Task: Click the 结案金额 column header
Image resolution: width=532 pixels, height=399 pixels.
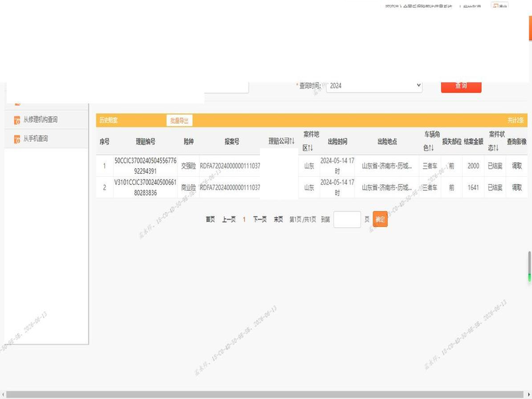Action: 473,142
